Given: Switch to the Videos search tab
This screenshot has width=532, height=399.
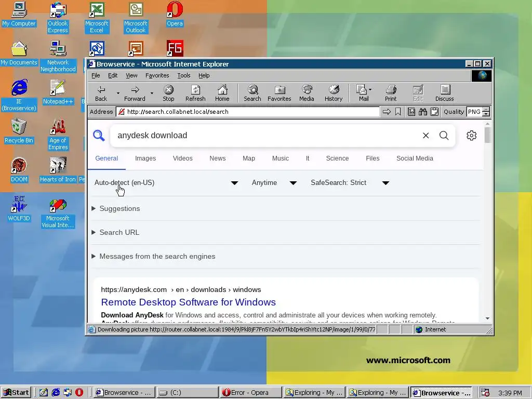Looking at the screenshot, I should pyautogui.click(x=182, y=158).
